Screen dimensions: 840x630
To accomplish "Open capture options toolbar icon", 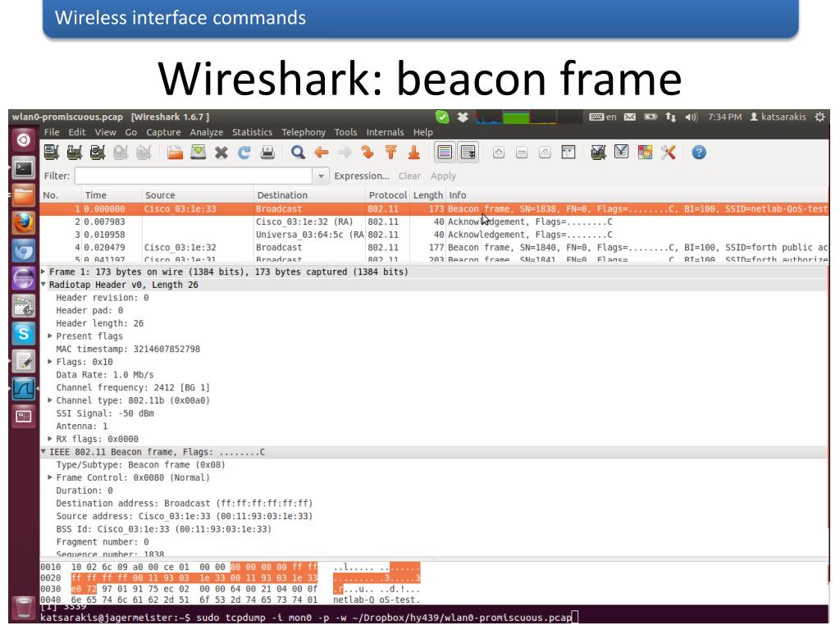I will click(75, 153).
